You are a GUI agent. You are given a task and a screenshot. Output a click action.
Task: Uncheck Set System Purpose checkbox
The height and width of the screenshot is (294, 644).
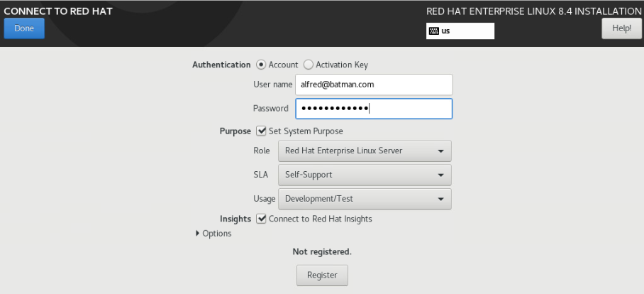262,131
